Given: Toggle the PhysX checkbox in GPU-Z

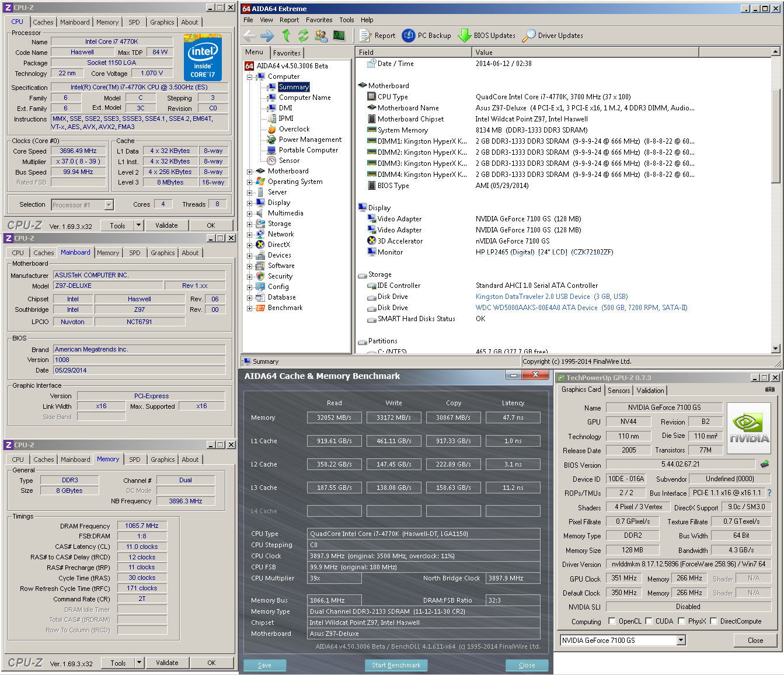Looking at the screenshot, I should tap(681, 621).
